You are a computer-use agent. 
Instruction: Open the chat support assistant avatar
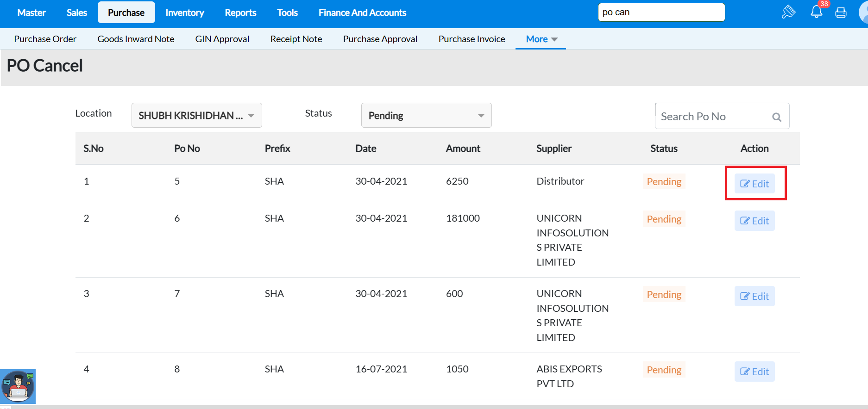(x=18, y=386)
